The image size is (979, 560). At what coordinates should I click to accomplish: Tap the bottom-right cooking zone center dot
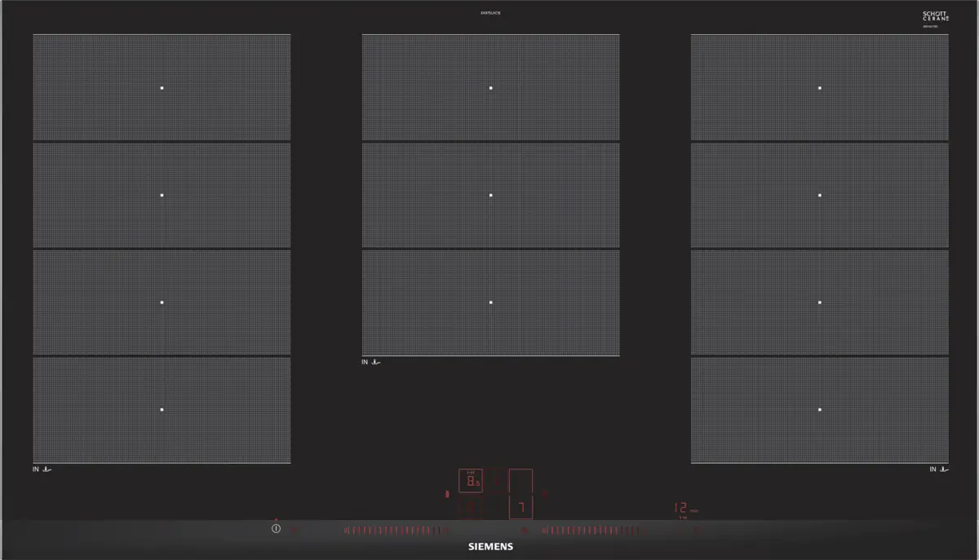(819, 409)
